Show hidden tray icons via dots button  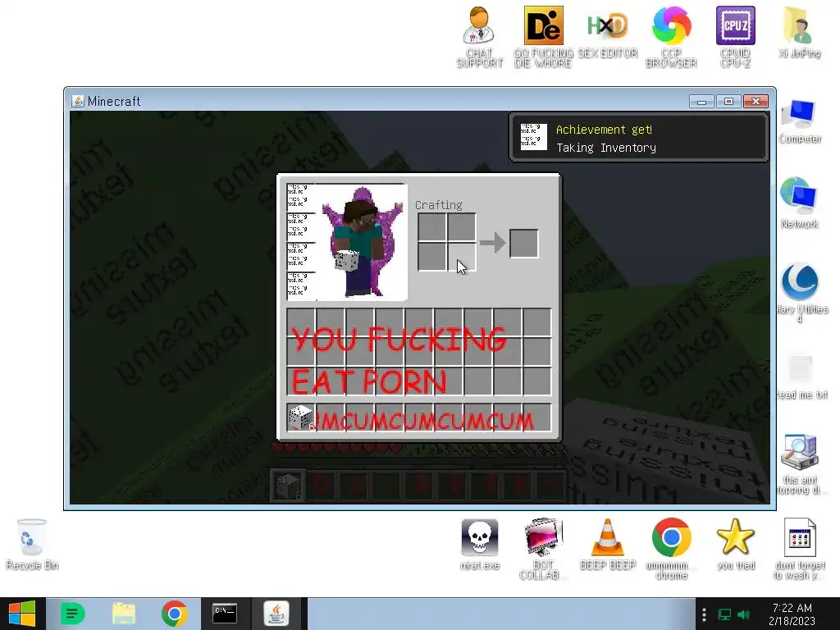(x=704, y=614)
